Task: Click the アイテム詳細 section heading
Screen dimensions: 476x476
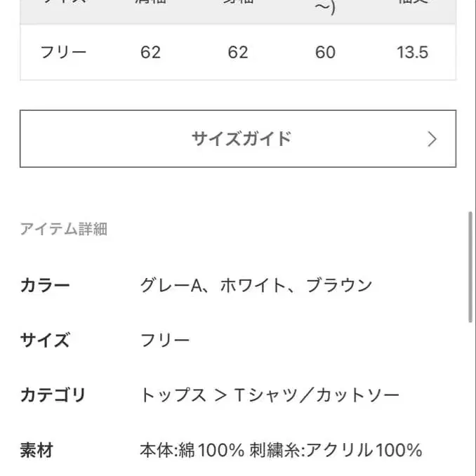Action: tap(64, 229)
